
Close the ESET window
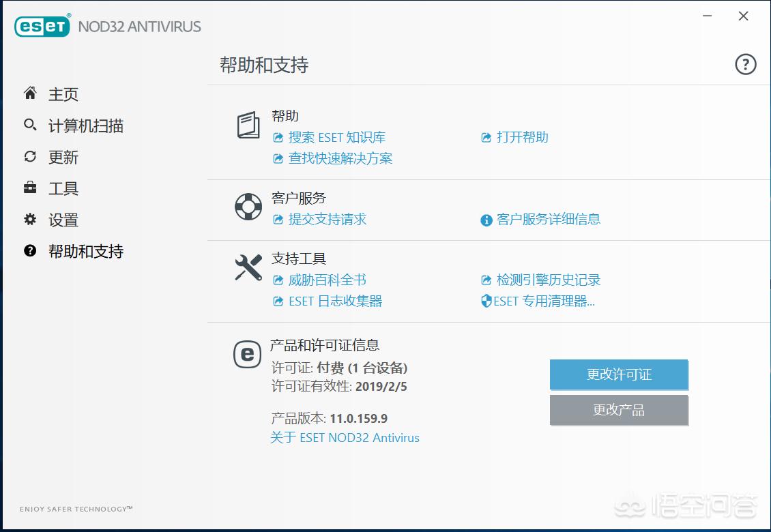744,16
